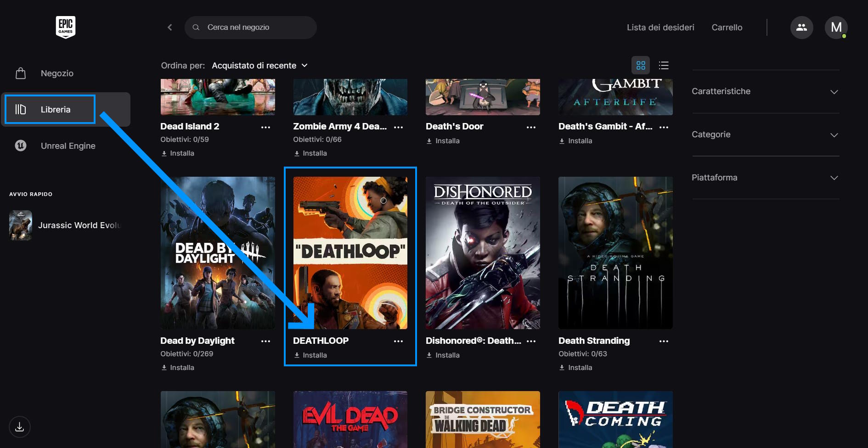Select the Dead by Daylight cover art

[218, 253]
